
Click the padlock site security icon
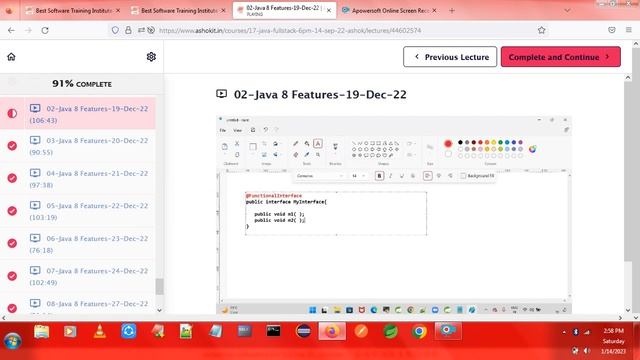(128, 30)
